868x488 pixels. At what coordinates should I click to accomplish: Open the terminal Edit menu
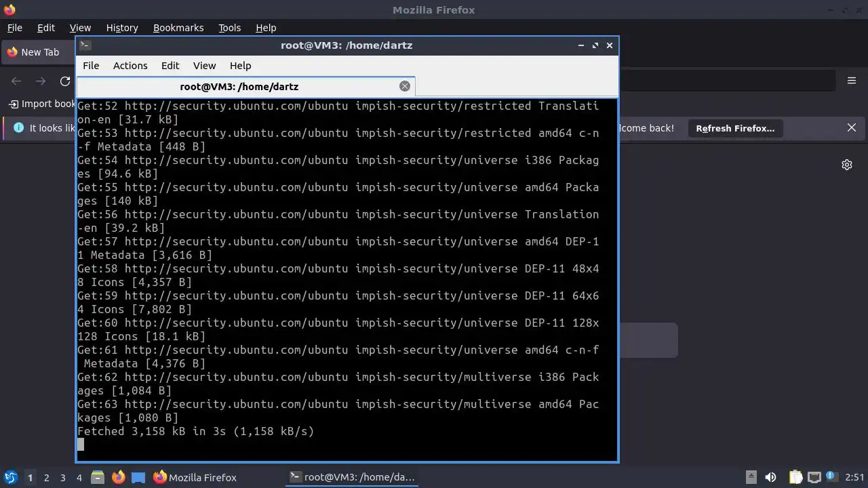tap(170, 66)
